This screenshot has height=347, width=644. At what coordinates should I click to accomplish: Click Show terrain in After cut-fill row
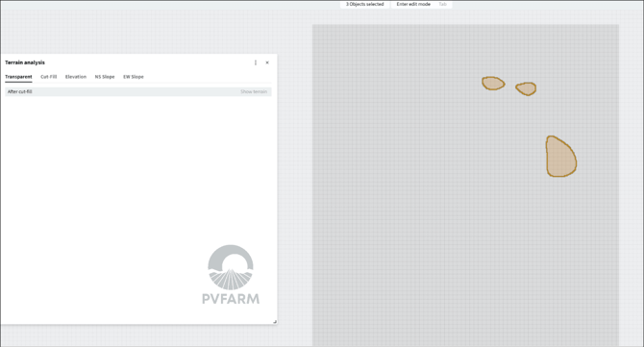pos(254,91)
